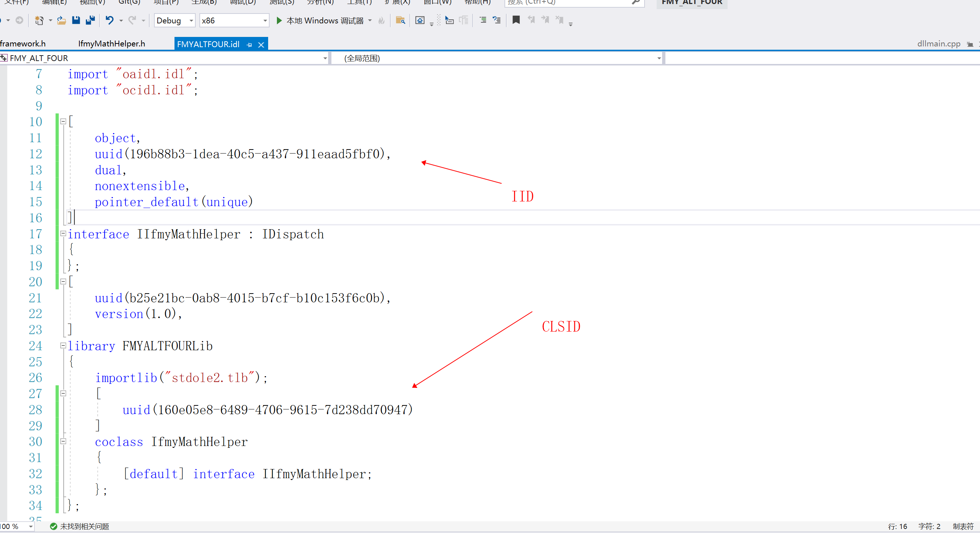
Task: Collapse the attribute block at line 20
Action: point(63,282)
